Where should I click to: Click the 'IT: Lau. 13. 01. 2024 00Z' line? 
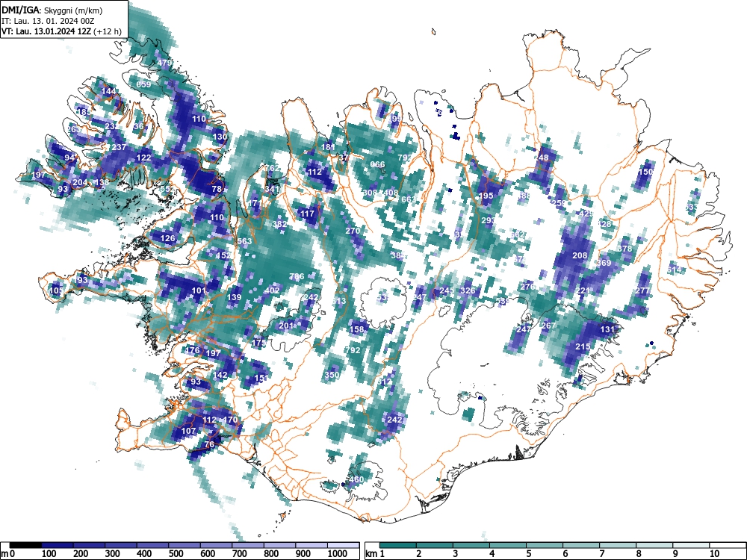(x=48, y=21)
